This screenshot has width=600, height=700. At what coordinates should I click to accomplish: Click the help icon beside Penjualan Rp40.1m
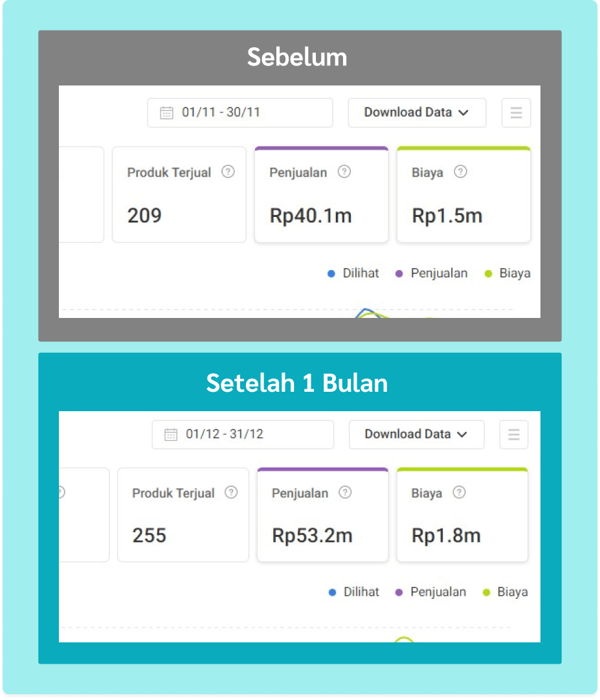point(344,172)
